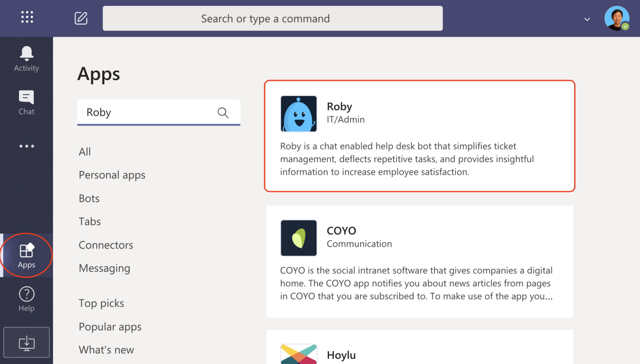
Task: Select the Personal apps category
Action: (112, 175)
